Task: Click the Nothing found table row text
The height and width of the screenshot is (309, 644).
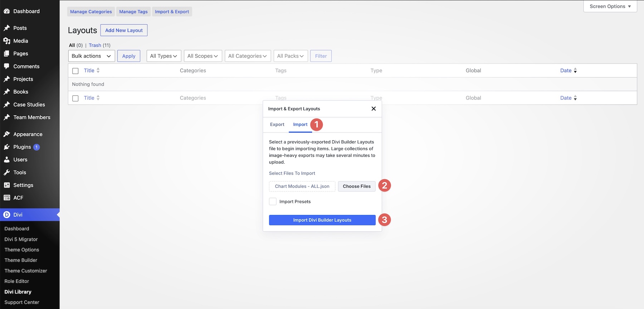Action: point(88,84)
